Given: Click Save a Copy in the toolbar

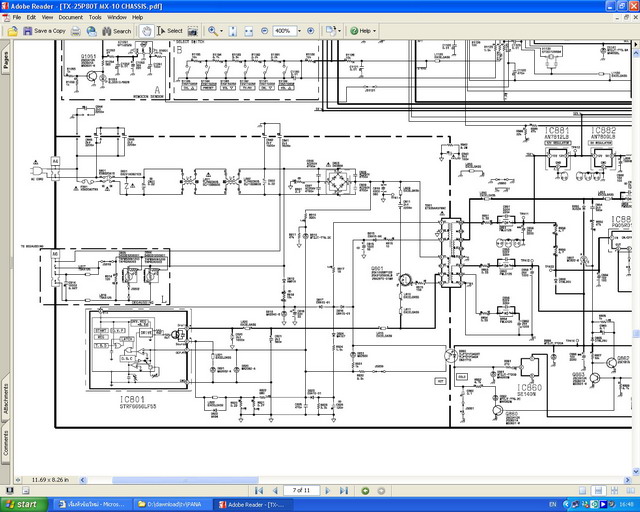Looking at the screenshot, I should (x=44, y=31).
